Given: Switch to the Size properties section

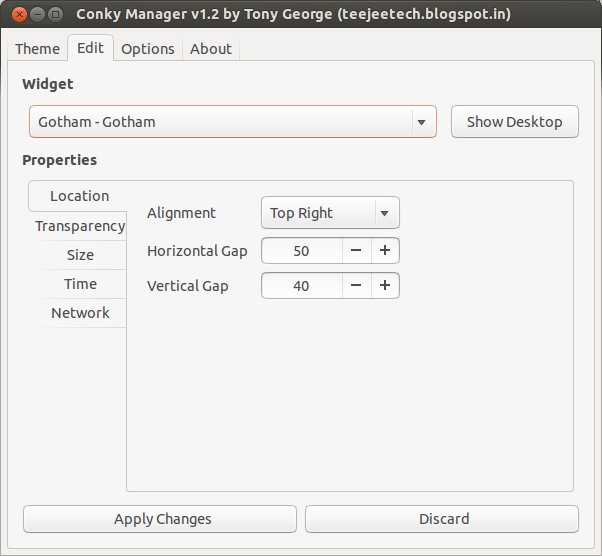Looking at the screenshot, I should (80, 255).
